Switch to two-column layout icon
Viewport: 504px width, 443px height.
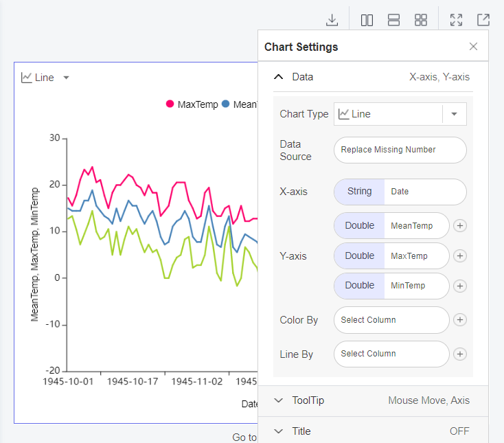[x=367, y=20]
